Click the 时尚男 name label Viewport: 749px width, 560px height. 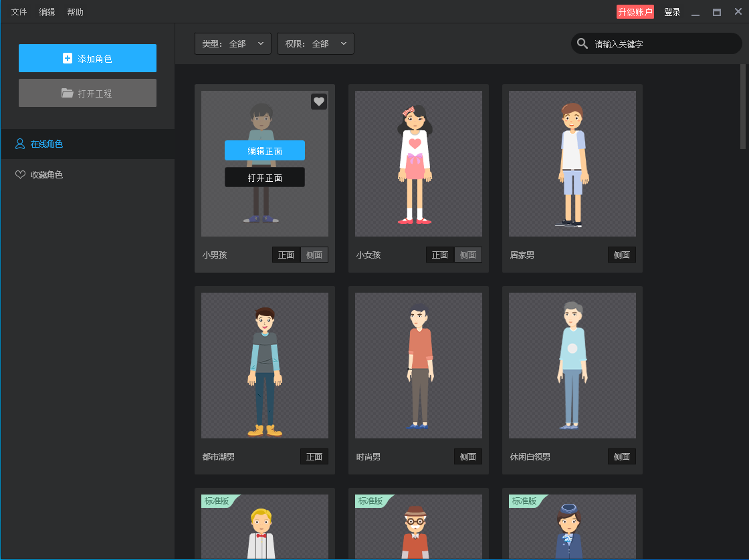[368, 457]
